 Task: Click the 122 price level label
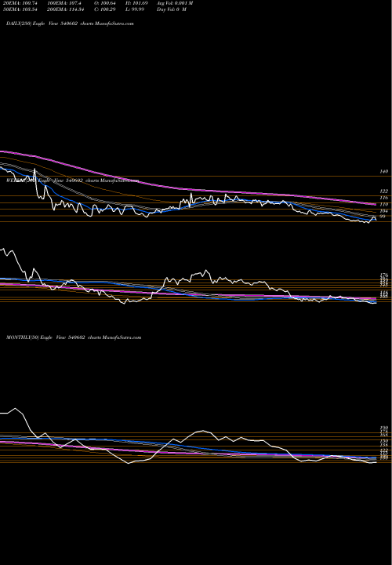(383, 191)
